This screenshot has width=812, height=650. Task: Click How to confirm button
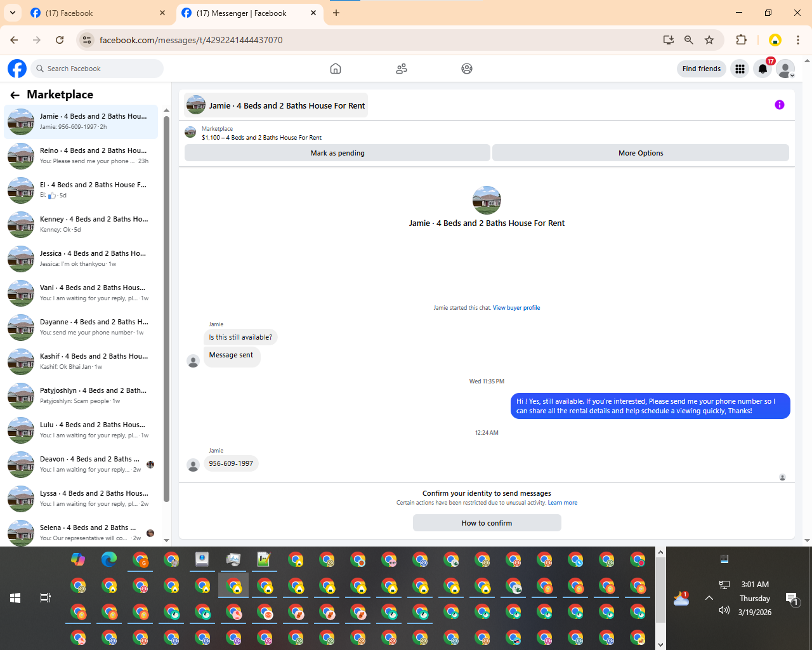coord(487,523)
